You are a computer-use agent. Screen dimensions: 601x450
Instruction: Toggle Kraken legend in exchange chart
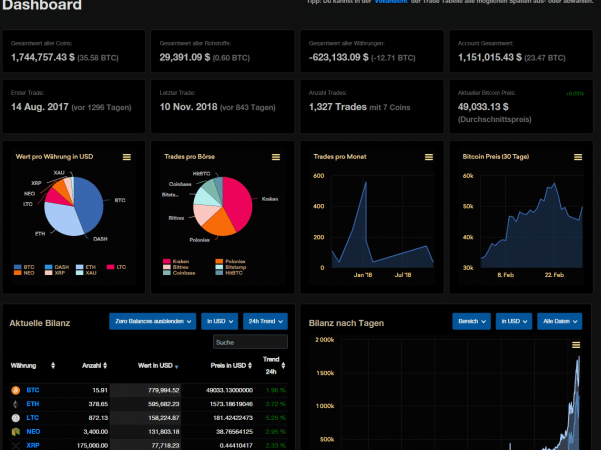tap(176, 261)
